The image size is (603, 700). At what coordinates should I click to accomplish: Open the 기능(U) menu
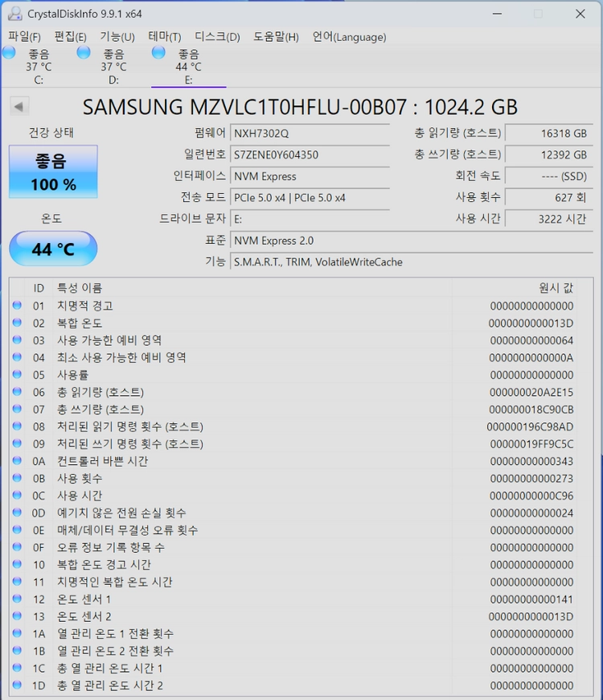pyautogui.click(x=117, y=36)
